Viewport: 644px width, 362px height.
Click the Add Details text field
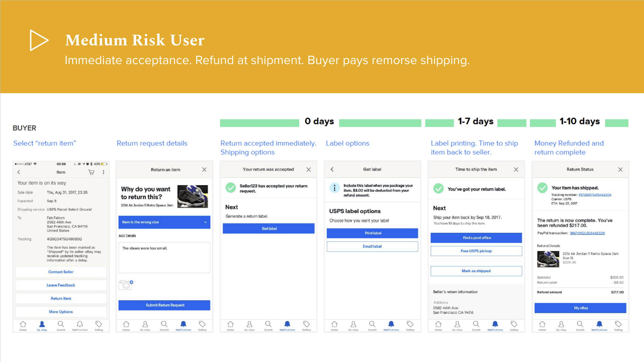coord(164,258)
